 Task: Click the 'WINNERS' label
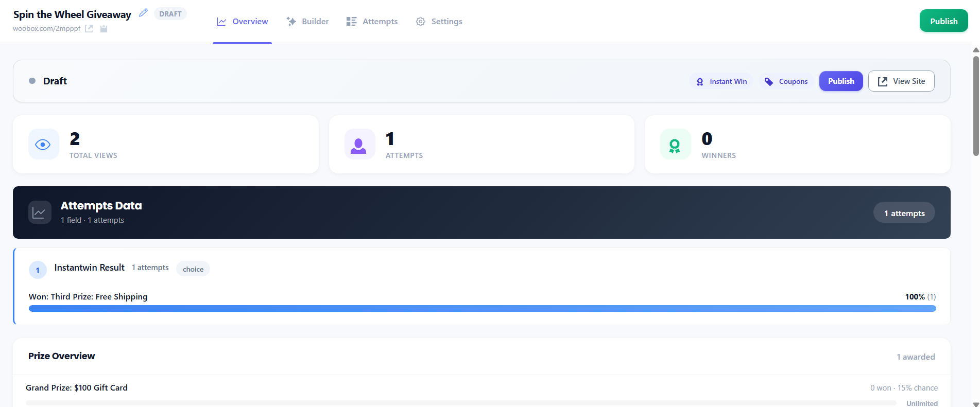point(718,155)
